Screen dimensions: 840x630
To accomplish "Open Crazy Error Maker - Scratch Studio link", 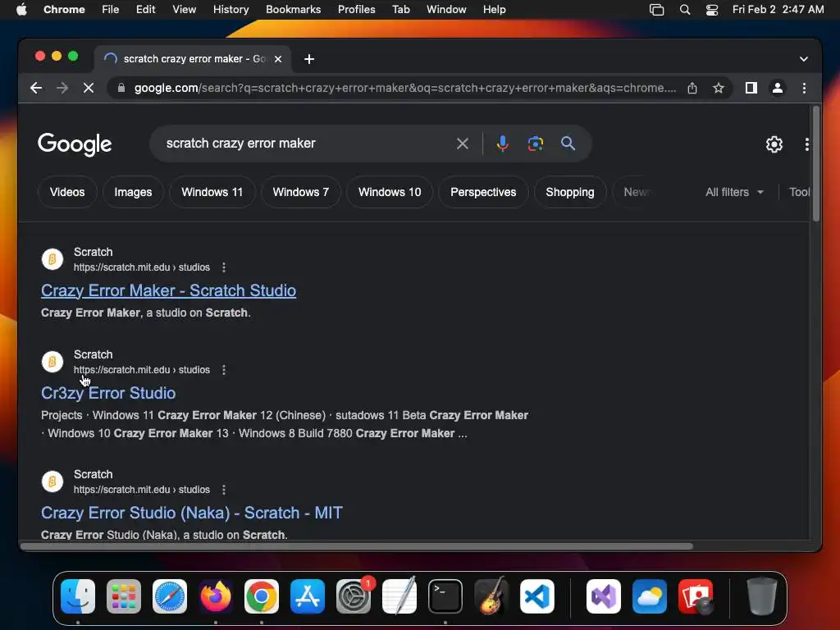I will 169,290.
